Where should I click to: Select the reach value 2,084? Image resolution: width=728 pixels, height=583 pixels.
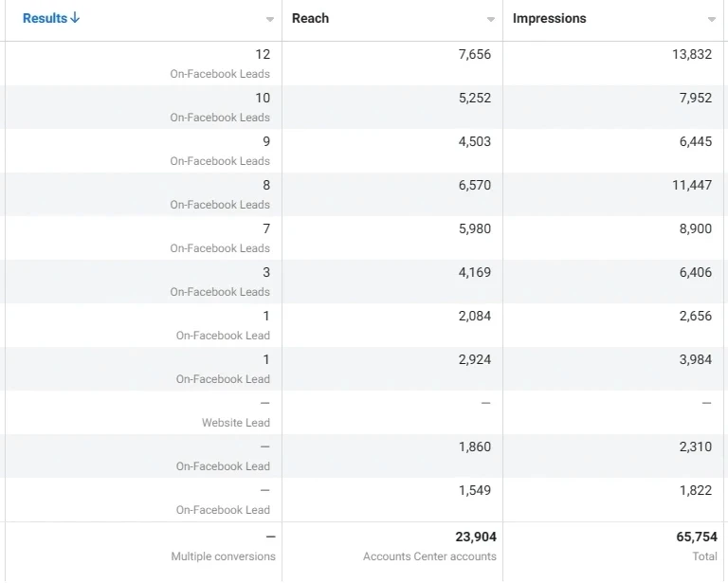coord(475,316)
